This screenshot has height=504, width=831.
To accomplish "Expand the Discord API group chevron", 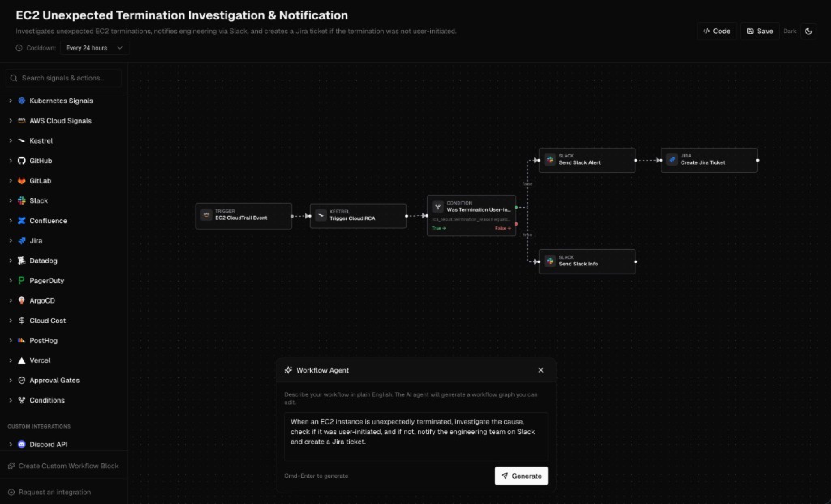I will click(11, 444).
